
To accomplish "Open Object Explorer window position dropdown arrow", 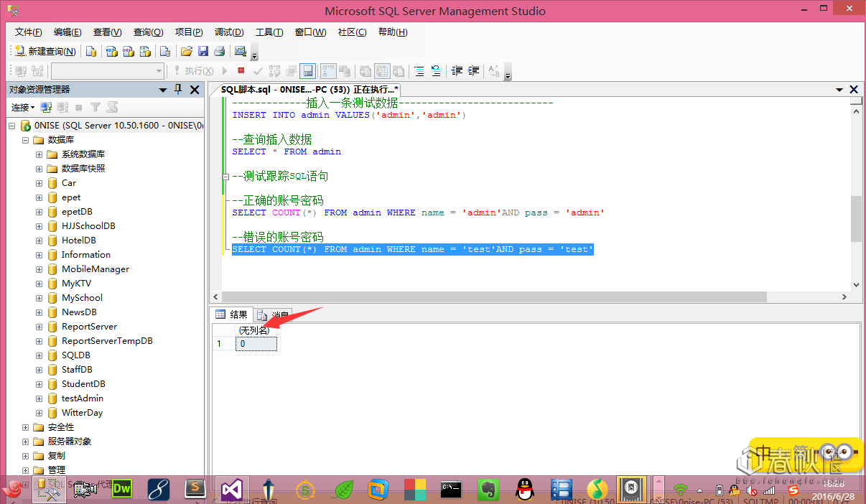I will click(163, 90).
